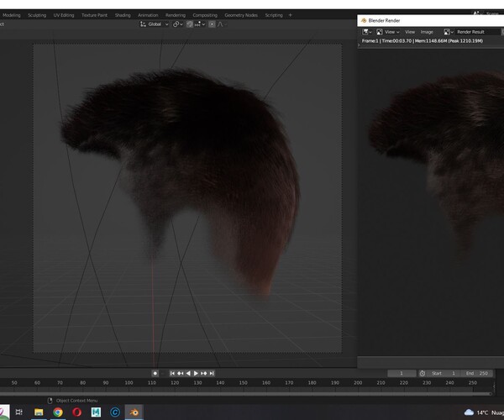Open the Maya icon on the taskbar
This screenshot has height=420, width=504.
[96, 412]
